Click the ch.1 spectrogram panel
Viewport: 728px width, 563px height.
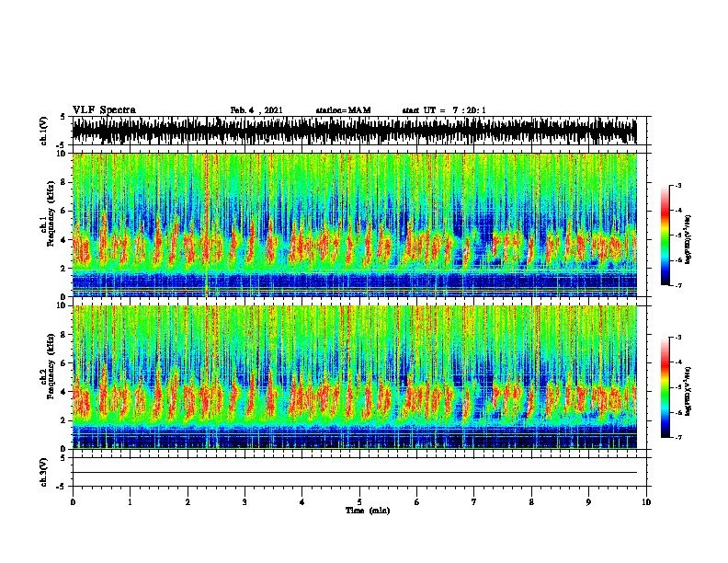355,224
